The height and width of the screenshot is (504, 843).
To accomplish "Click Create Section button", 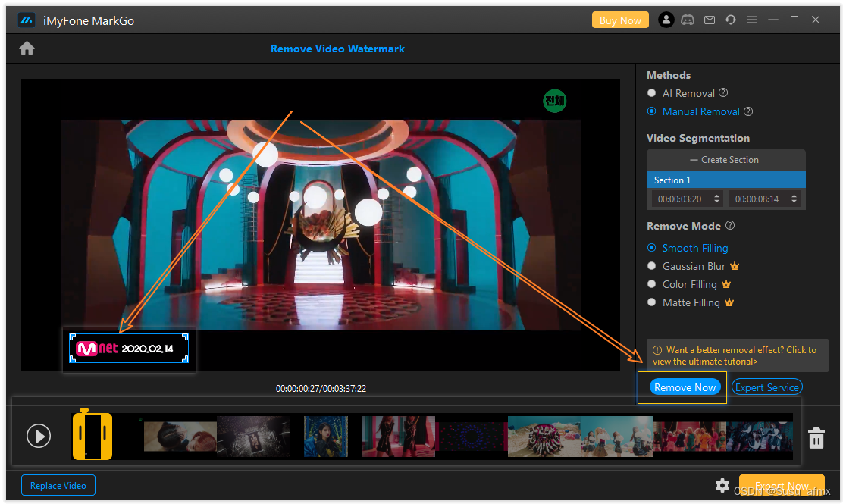I will click(725, 160).
